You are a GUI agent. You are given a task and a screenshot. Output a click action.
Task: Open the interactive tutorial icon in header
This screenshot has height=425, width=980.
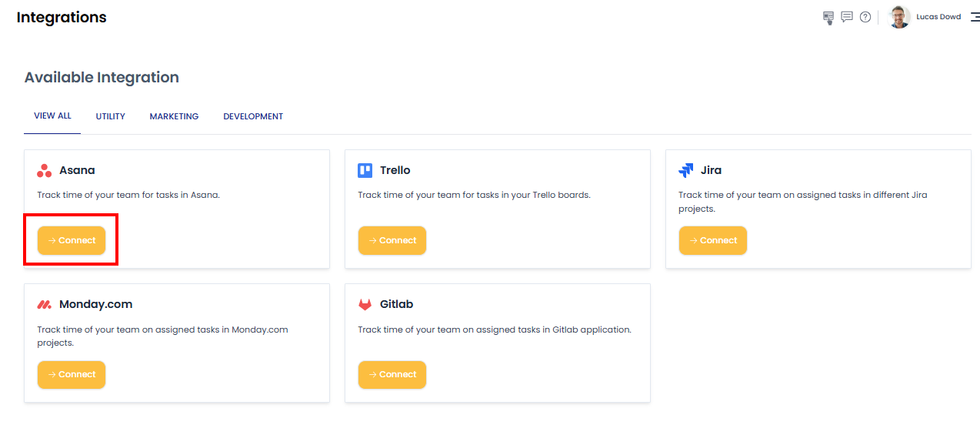pyautogui.click(x=828, y=17)
